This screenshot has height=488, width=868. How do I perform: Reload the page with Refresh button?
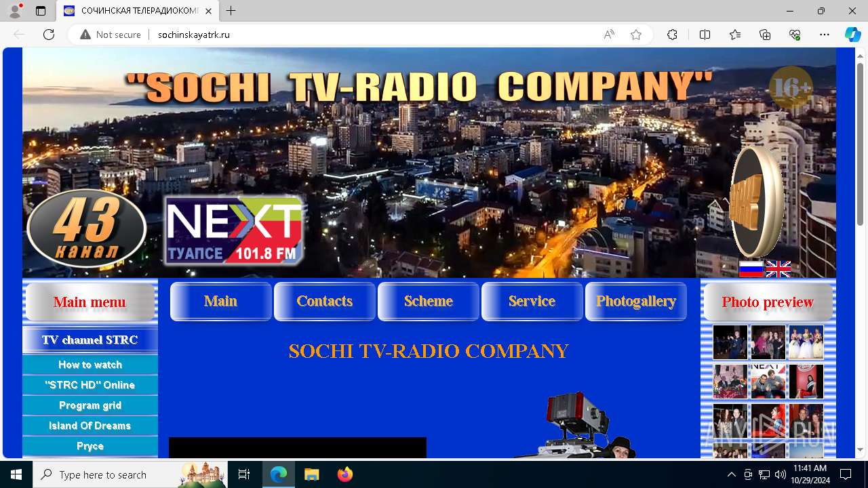click(49, 35)
